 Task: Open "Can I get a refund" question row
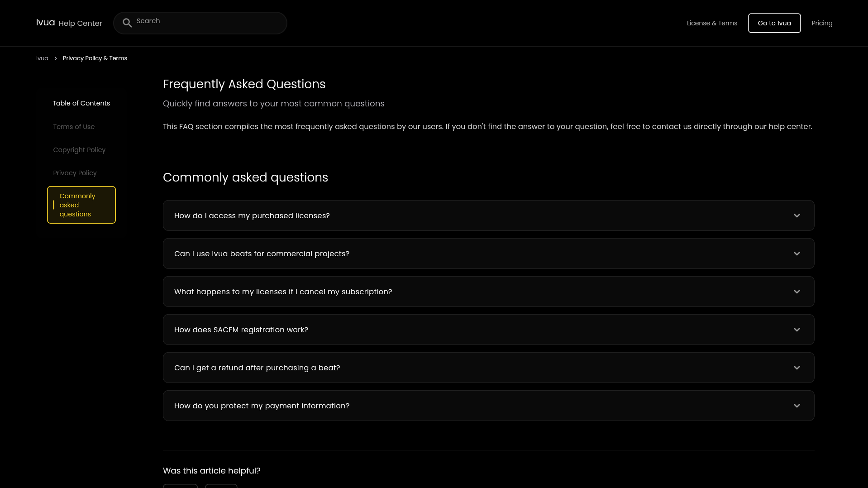(x=488, y=368)
